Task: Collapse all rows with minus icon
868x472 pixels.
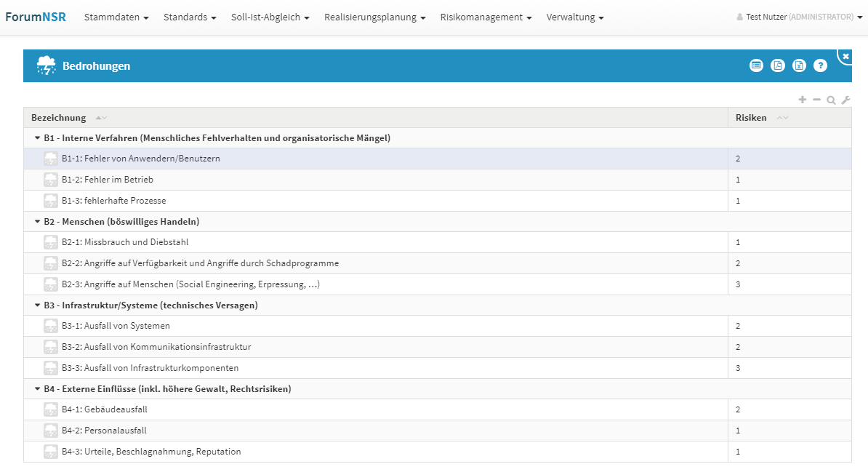Action: click(x=816, y=100)
